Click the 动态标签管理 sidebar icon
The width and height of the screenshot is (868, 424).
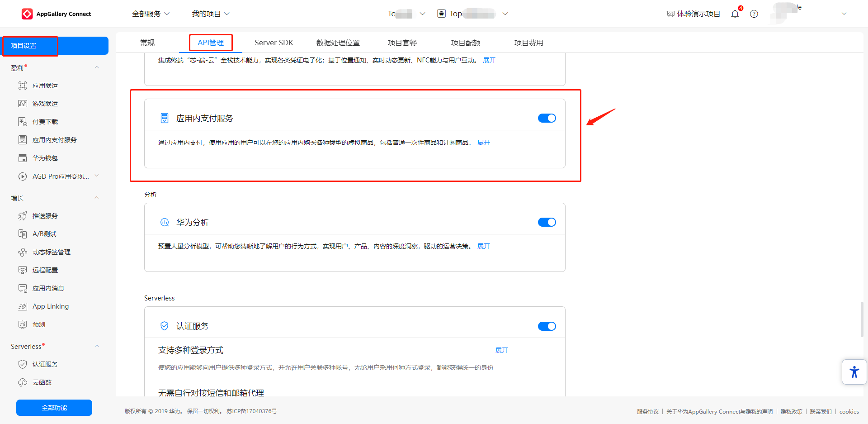pyautogui.click(x=23, y=252)
